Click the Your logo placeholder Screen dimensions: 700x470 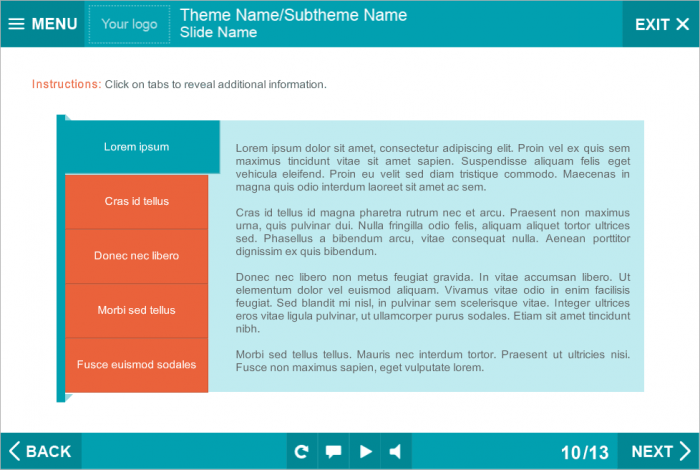pos(129,24)
